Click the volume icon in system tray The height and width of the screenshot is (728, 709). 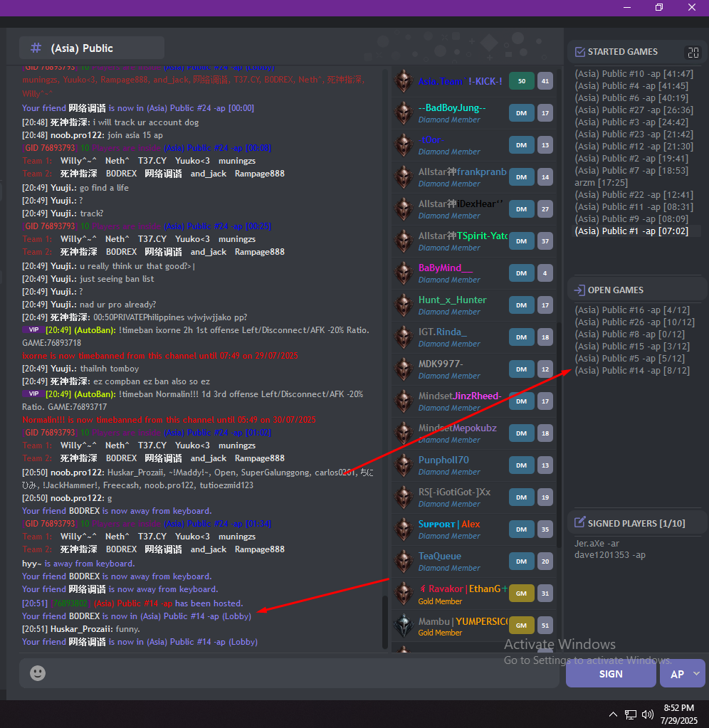point(647,714)
